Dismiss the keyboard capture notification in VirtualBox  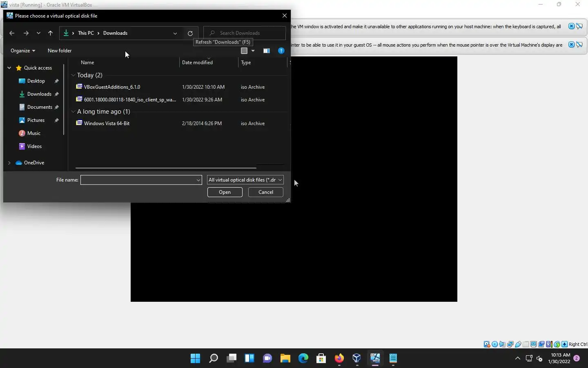(x=571, y=26)
